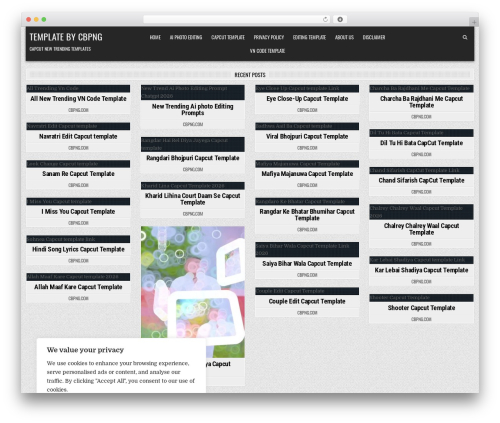Open Mafiya Majanuwa Capcut Template post
The image size is (500, 423).
click(307, 174)
